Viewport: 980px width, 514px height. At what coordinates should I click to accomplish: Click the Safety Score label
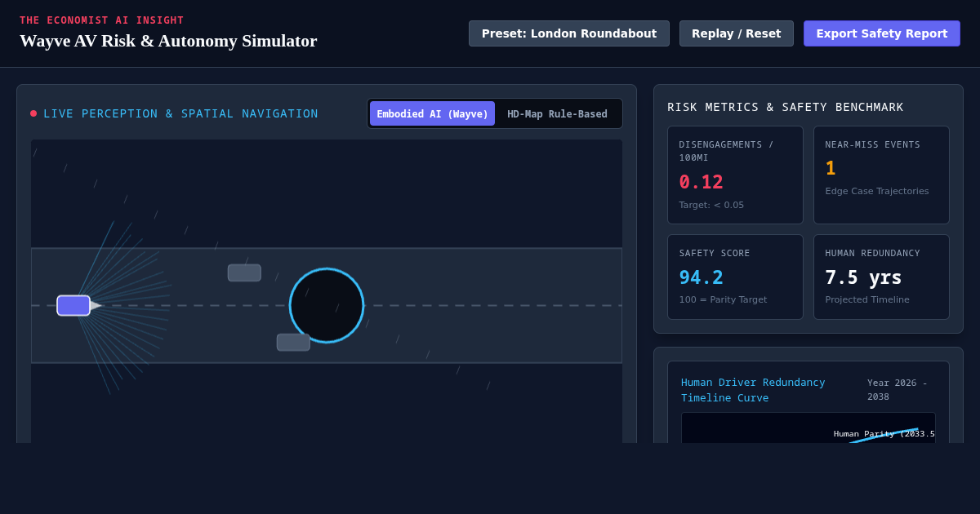715,253
